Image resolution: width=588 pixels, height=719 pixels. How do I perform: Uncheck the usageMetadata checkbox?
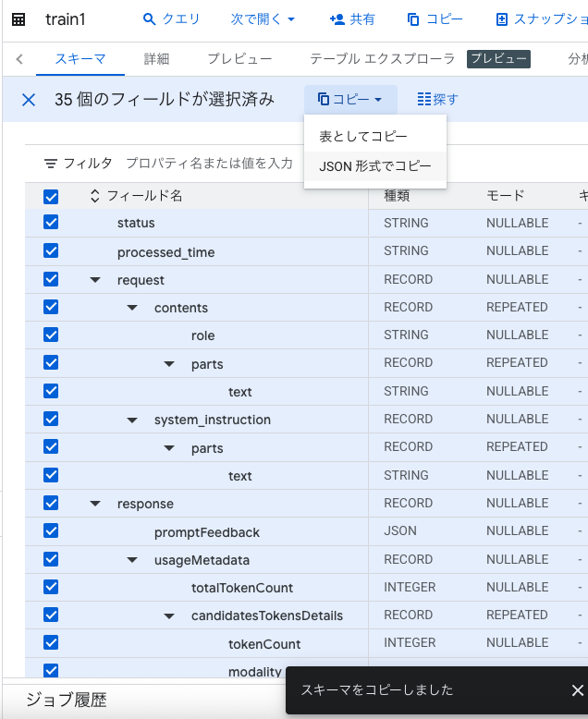[51, 559]
